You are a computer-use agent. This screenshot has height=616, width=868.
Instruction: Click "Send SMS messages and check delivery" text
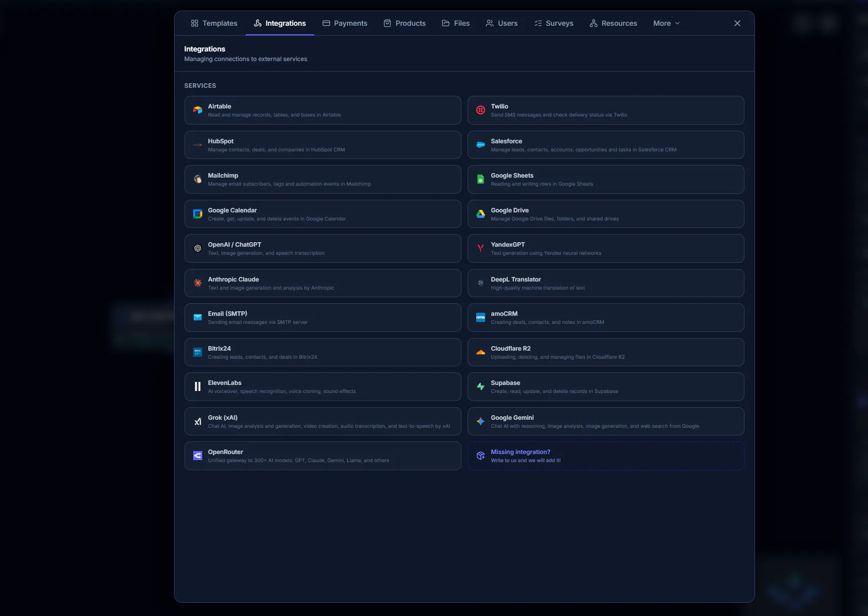559,115
